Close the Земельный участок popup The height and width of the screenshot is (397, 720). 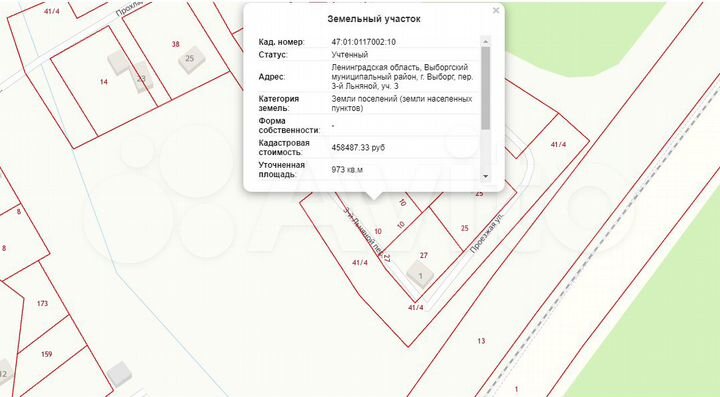click(495, 11)
